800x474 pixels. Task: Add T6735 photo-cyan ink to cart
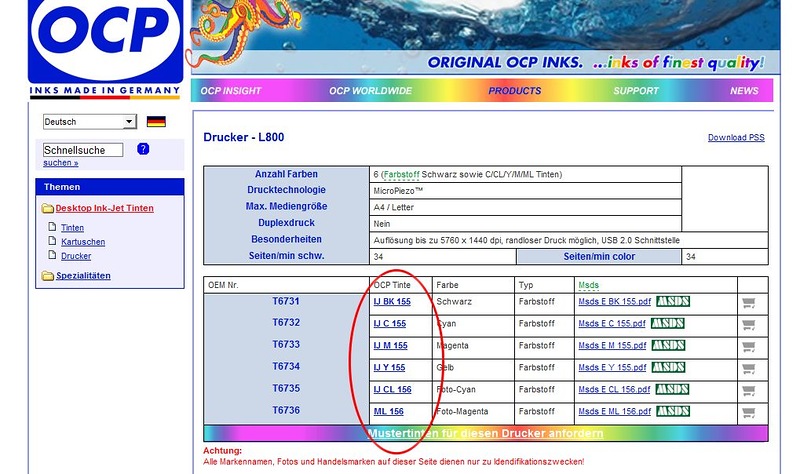(748, 391)
